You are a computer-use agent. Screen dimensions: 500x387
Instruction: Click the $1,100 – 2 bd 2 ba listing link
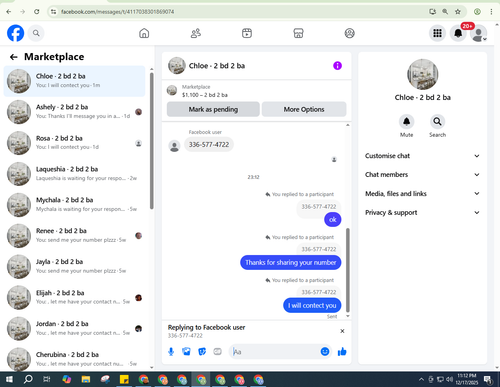(205, 95)
